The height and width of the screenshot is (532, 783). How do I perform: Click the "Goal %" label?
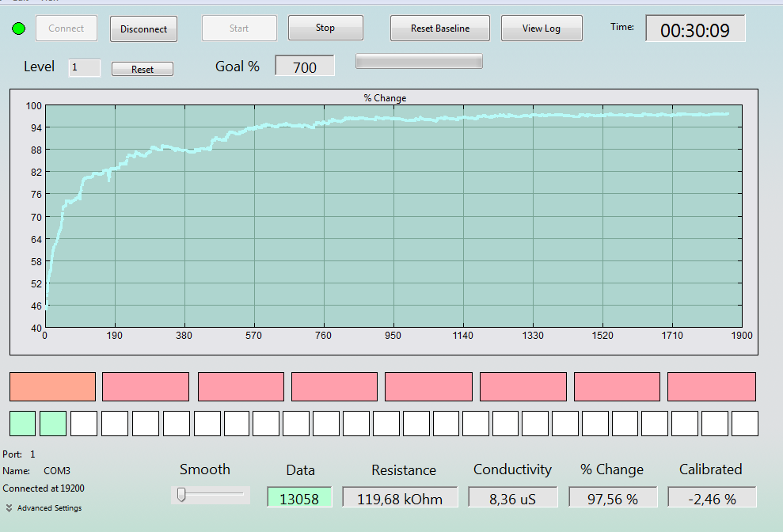[238, 66]
